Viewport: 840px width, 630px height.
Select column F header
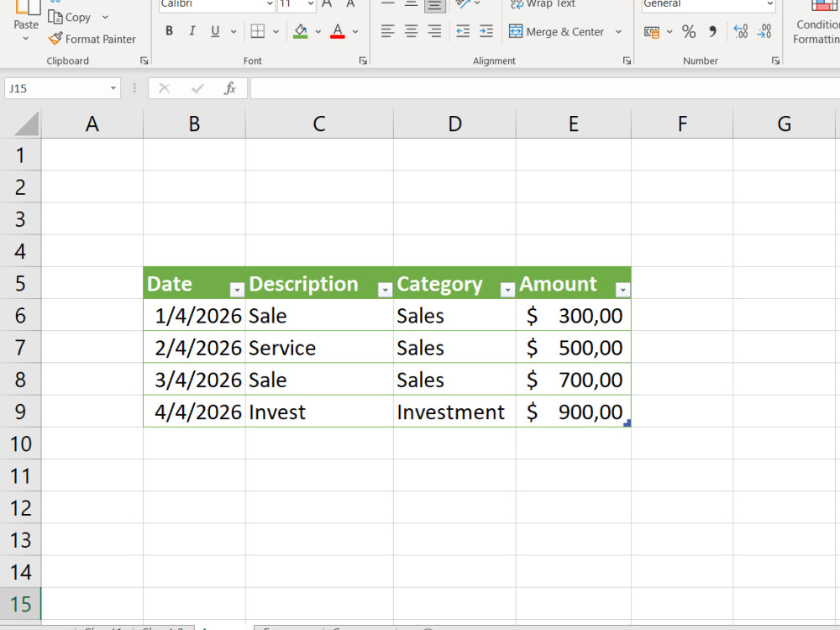click(682, 123)
